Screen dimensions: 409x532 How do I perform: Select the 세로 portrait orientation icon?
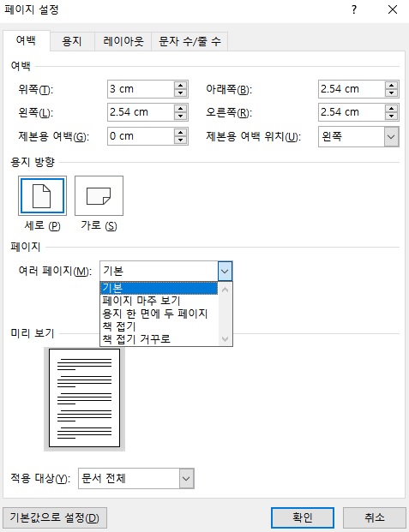42,195
